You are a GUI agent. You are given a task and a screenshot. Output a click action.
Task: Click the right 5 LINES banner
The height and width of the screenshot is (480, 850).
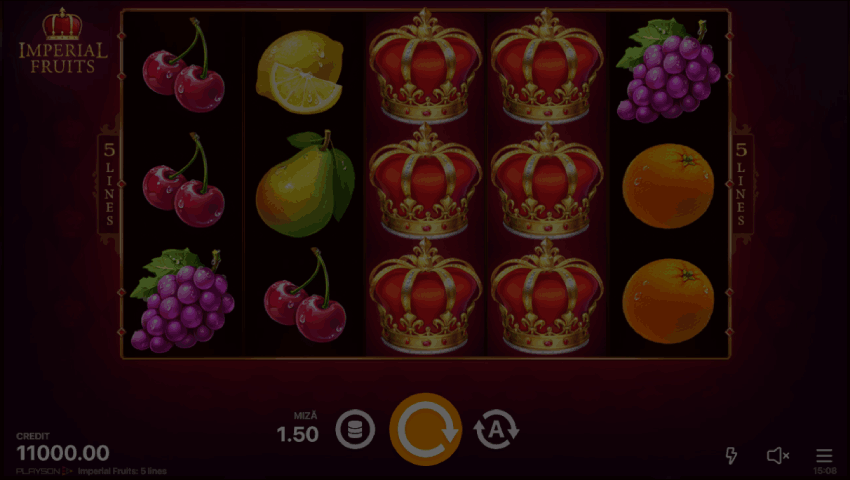click(x=742, y=184)
